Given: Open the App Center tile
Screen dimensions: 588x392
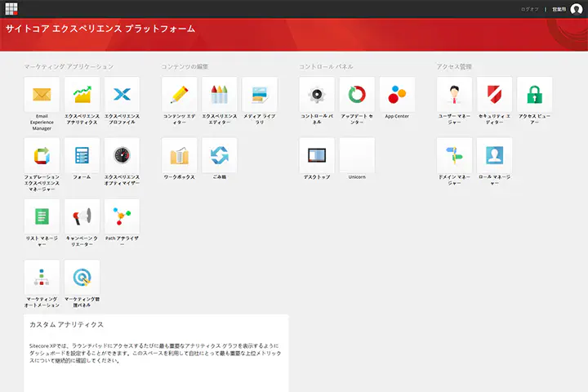Looking at the screenshot, I should click(x=397, y=95).
